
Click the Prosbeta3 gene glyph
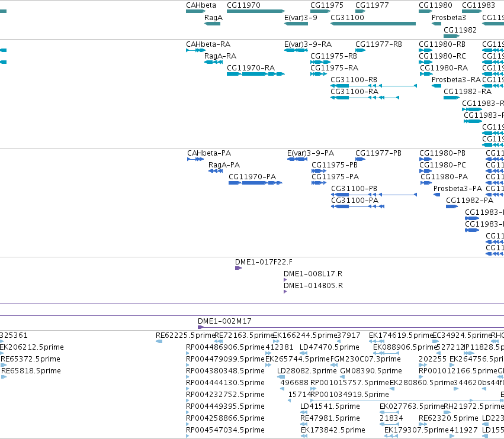click(436, 24)
